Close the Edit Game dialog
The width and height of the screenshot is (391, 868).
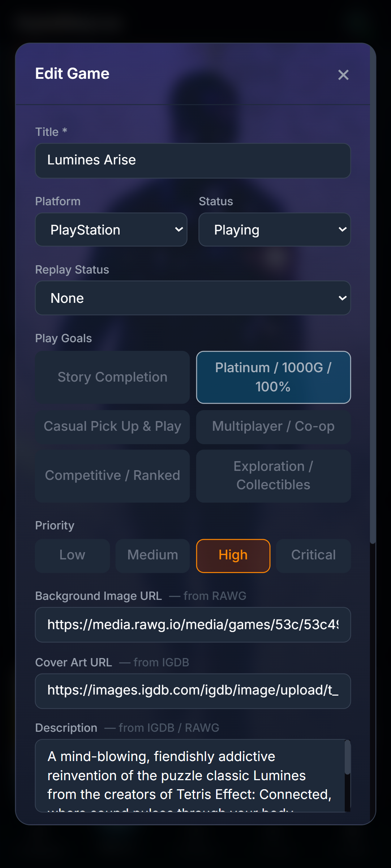point(343,75)
